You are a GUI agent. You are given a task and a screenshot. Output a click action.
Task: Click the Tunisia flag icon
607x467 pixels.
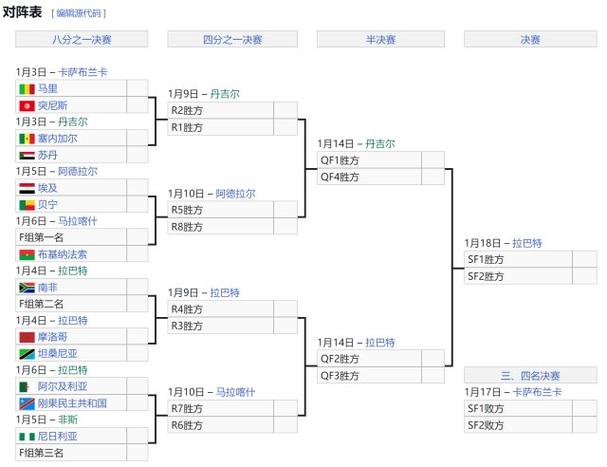pyautogui.click(x=27, y=105)
